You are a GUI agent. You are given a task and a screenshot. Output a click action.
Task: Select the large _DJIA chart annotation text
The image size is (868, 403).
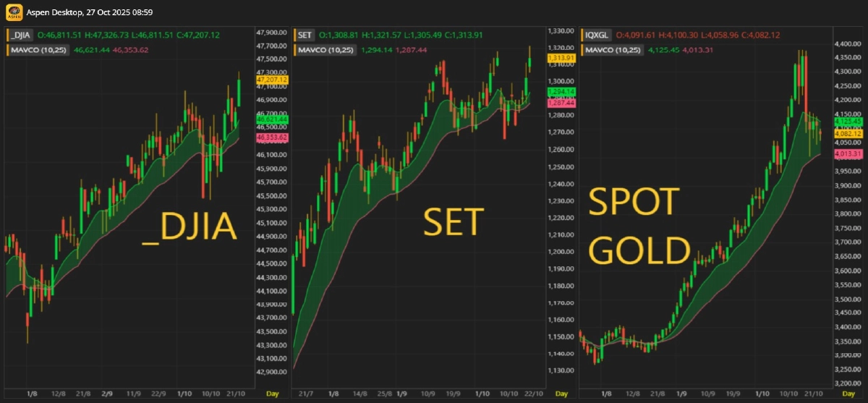point(190,227)
